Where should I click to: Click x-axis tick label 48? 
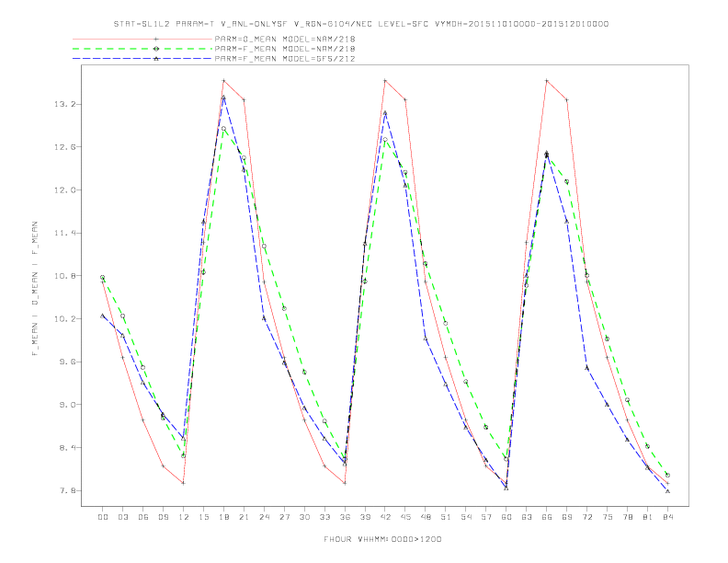(426, 517)
